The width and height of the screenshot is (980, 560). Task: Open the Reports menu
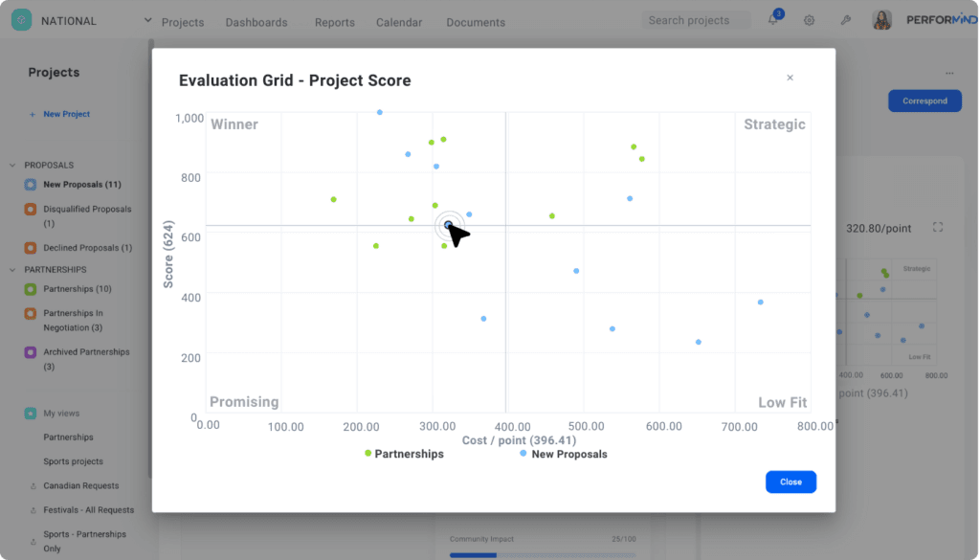(x=334, y=22)
